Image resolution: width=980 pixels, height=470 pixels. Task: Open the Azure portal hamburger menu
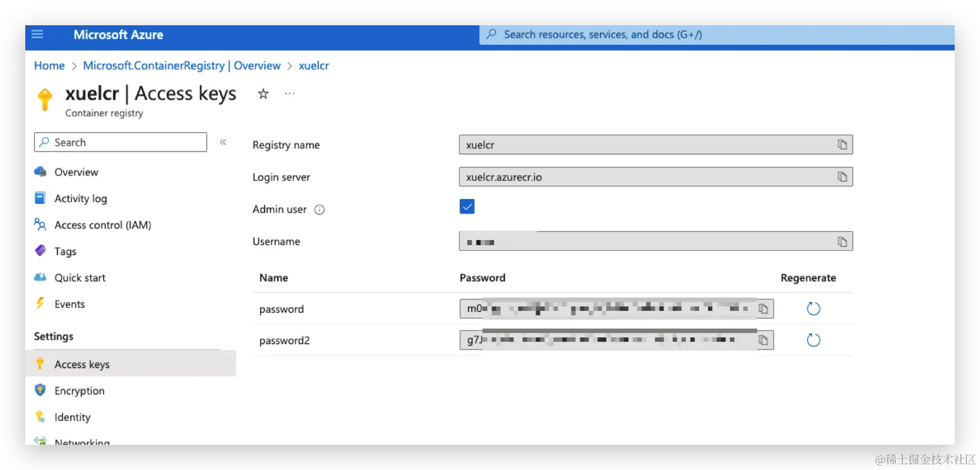coord(37,34)
